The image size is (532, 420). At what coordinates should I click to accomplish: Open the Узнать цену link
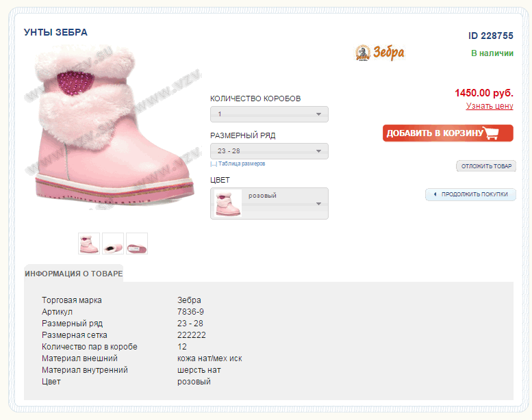(490, 106)
